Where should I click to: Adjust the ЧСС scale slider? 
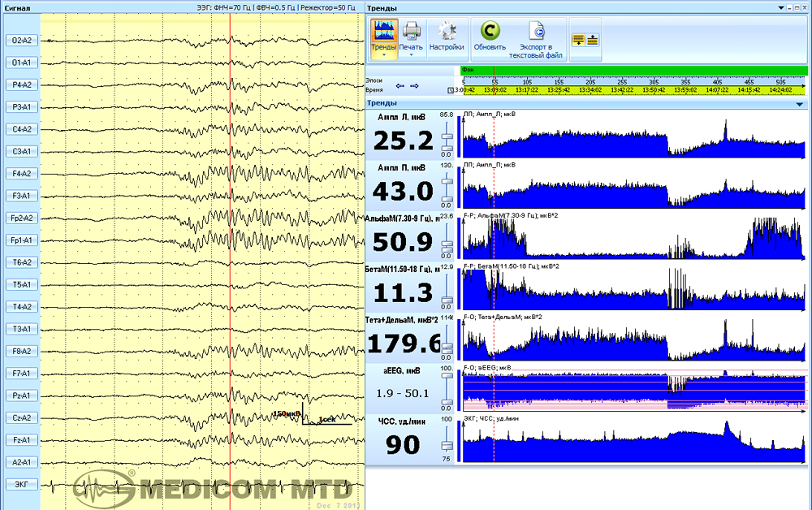447,440
